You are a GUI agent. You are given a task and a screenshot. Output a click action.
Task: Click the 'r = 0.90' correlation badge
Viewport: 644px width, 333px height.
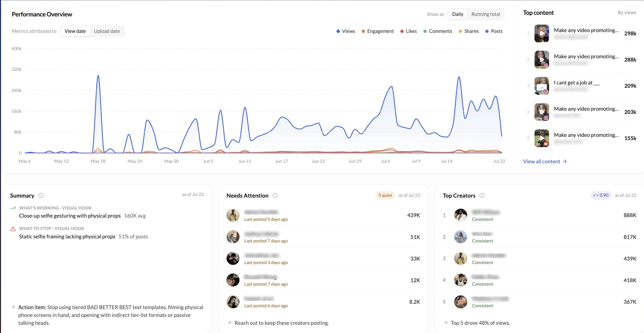pyautogui.click(x=601, y=195)
